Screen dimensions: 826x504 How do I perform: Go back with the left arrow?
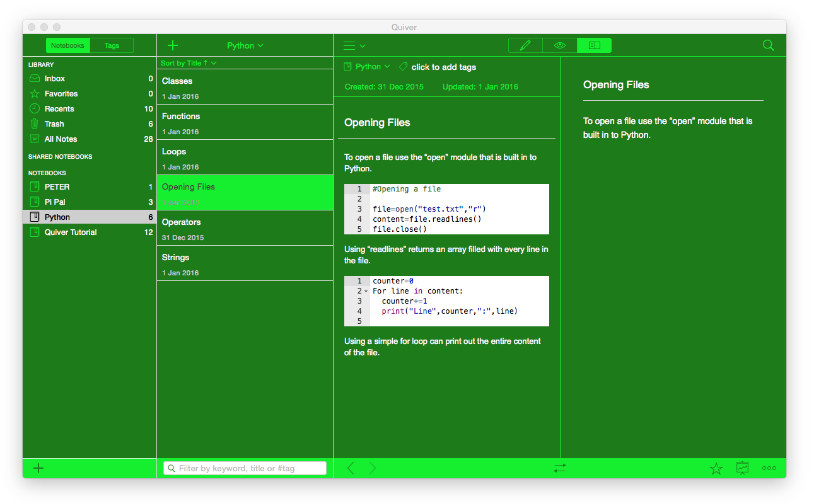(x=351, y=468)
